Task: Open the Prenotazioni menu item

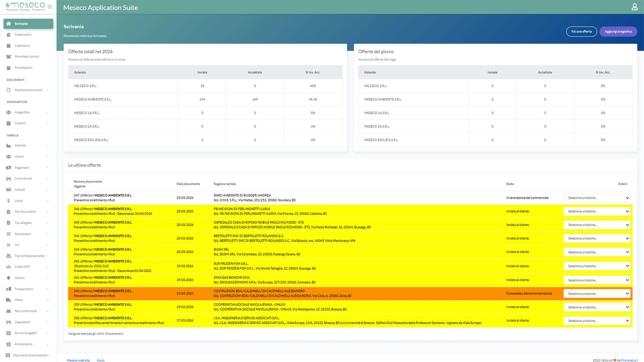Action: 28,68
